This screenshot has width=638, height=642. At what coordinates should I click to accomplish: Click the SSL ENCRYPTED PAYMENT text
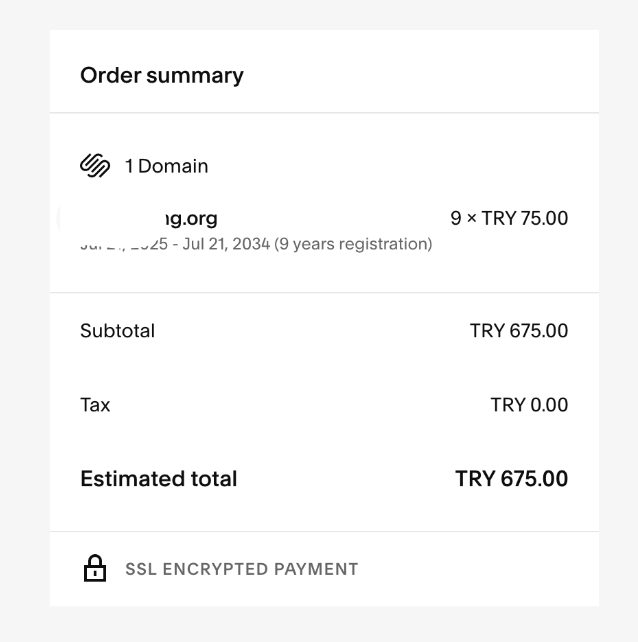tap(241, 569)
